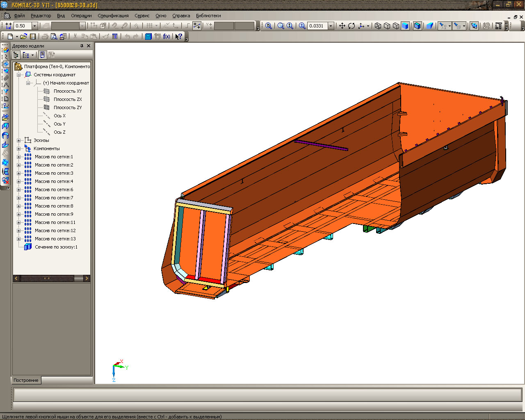Click the model tree horizontal scrollbar
Image resolution: width=525 pixels, height=420 pixels.
click(x=47, y=278)
